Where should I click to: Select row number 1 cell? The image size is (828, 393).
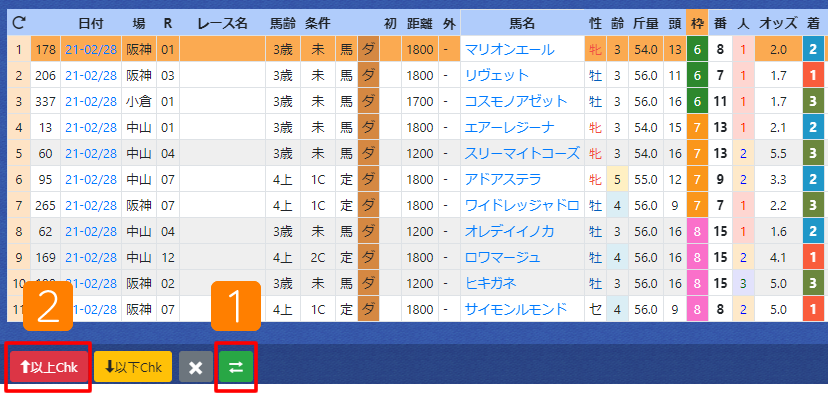point(19,50)
